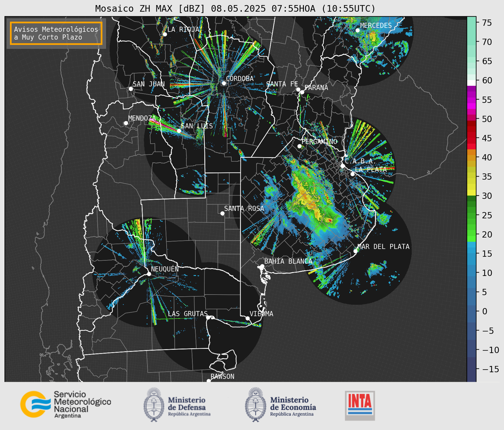Click the white 60 dBZ band on colorbar
This screenshot has height=430, width=504.
(x=471, y=83)
